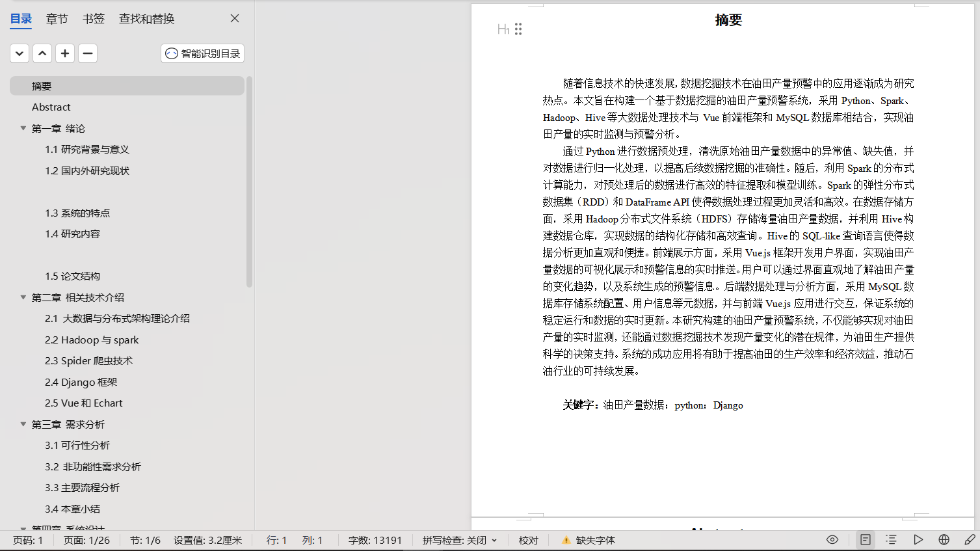Switch to outline view in the status bar

coord(891,540)
